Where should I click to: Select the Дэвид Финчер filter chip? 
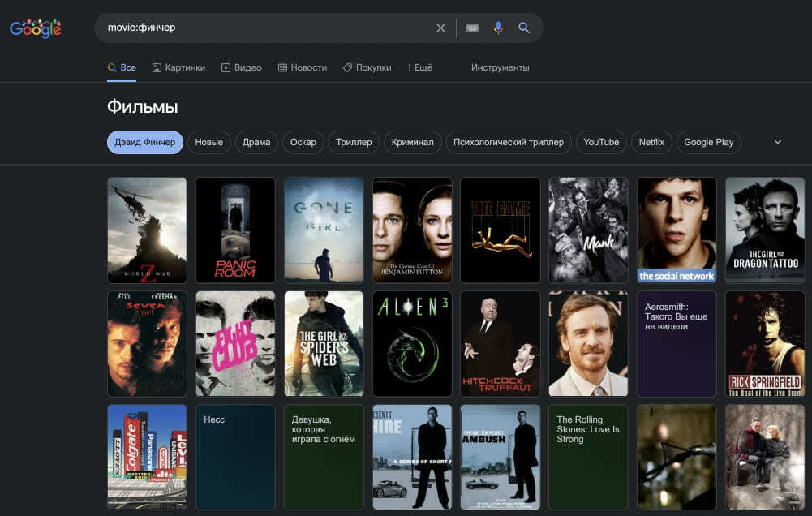[x=145, y=143]
